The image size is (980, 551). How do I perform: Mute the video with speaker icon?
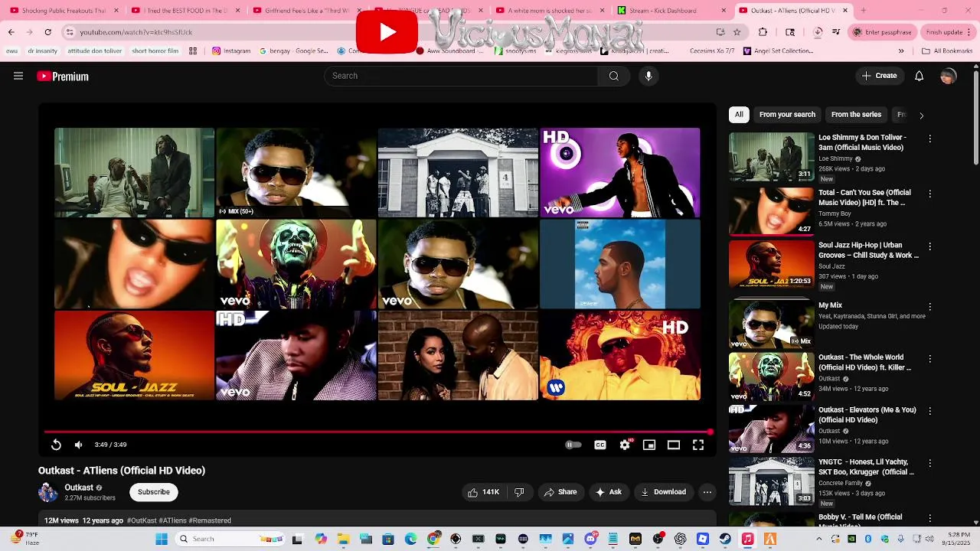click(78, 445)
